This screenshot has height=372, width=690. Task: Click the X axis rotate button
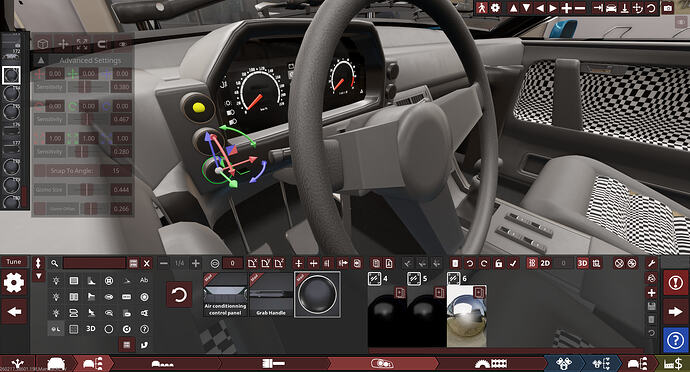(252, 263)
